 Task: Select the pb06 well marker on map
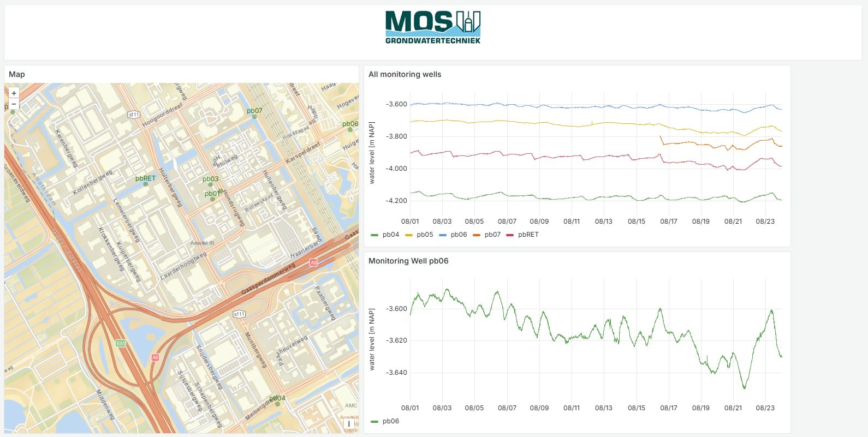(x=350, y=130)
